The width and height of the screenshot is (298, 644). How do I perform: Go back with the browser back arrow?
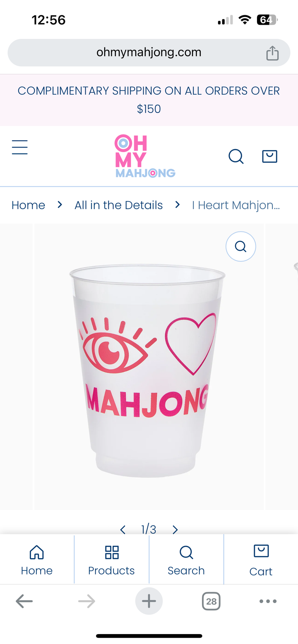24,601
